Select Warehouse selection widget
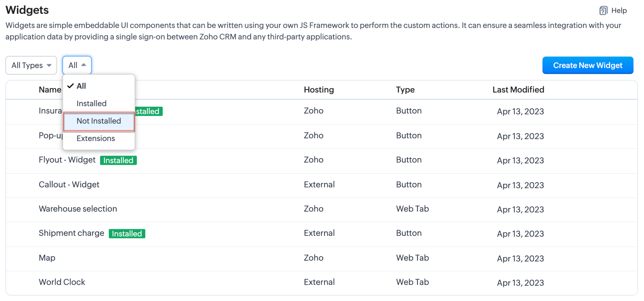This screenshot has height=301, width=644. 78,209
